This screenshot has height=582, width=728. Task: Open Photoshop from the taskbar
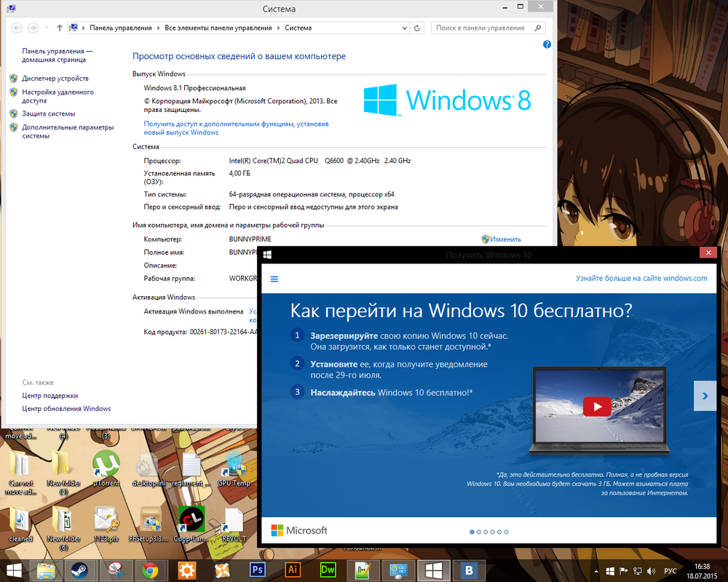[257, 570]
